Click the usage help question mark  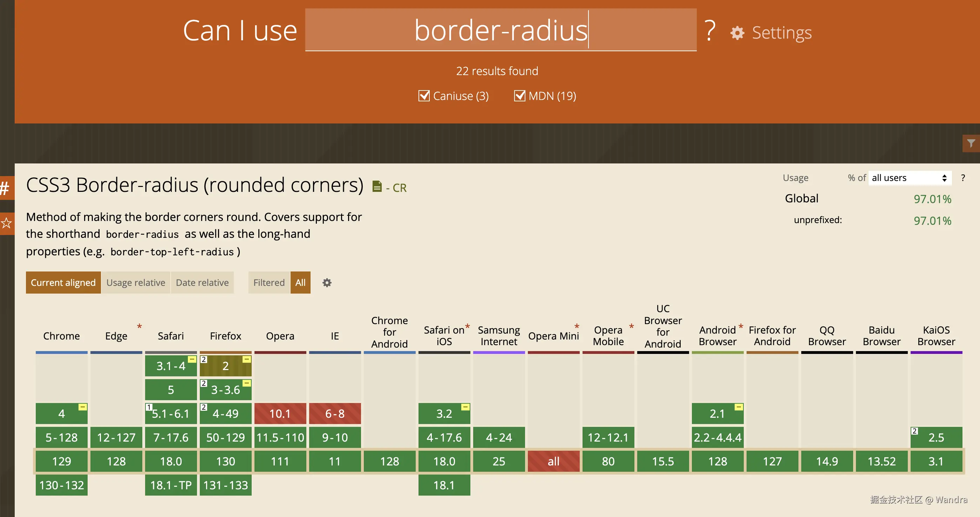click(x=963, y=178)
